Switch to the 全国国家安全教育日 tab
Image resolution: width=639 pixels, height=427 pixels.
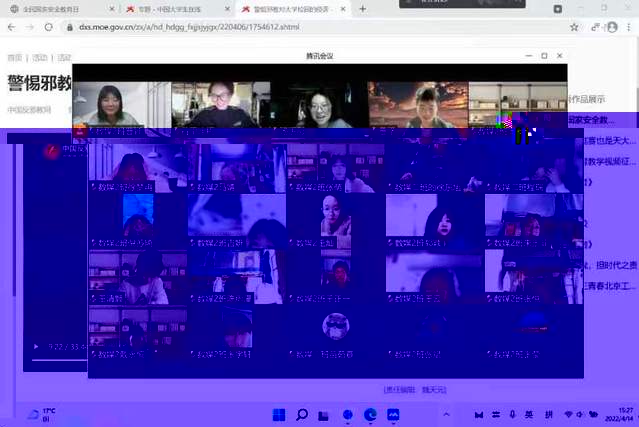tap(55, 9)
